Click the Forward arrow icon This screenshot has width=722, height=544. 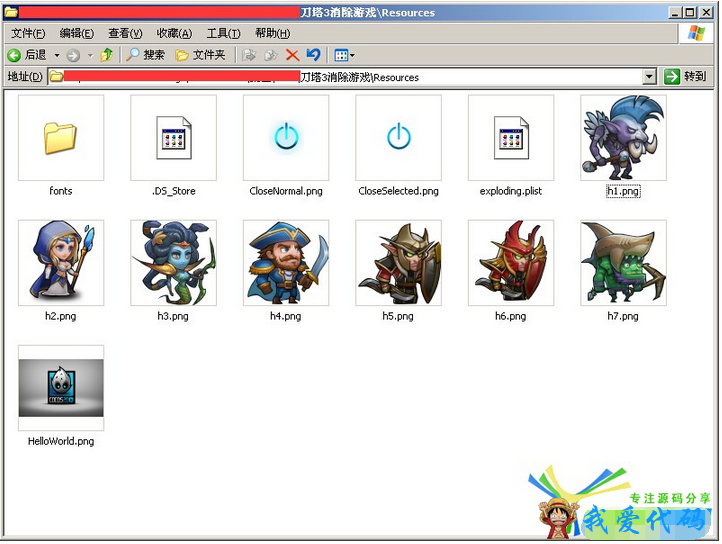tap(73, 55)
